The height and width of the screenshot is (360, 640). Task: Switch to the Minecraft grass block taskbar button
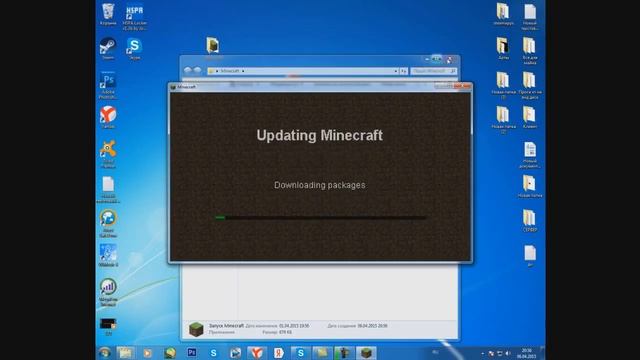[x=366, y=353]
